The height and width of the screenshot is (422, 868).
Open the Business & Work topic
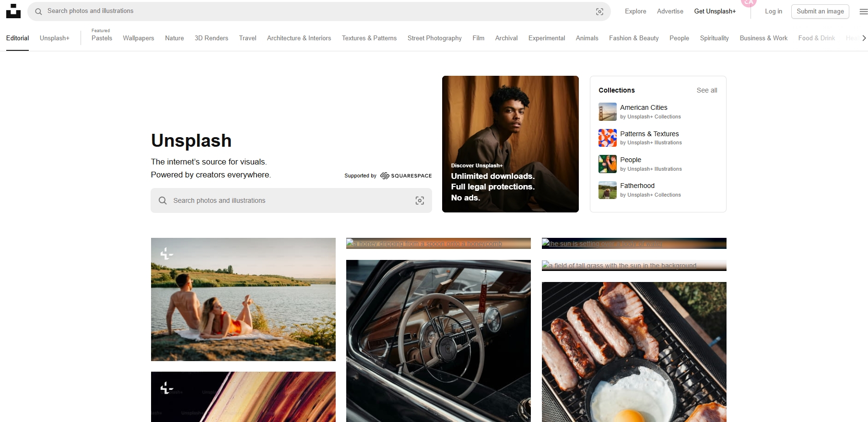[x=763, y=38]
